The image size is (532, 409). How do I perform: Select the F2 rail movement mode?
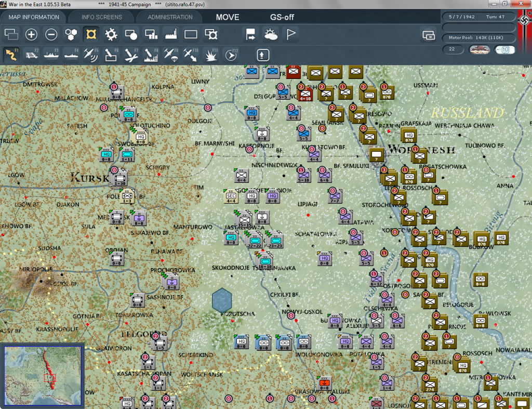31,55
